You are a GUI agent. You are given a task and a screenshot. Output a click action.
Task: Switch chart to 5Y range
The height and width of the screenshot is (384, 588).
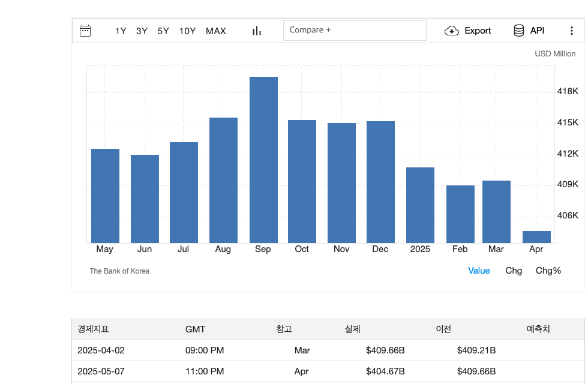[163, 31]
